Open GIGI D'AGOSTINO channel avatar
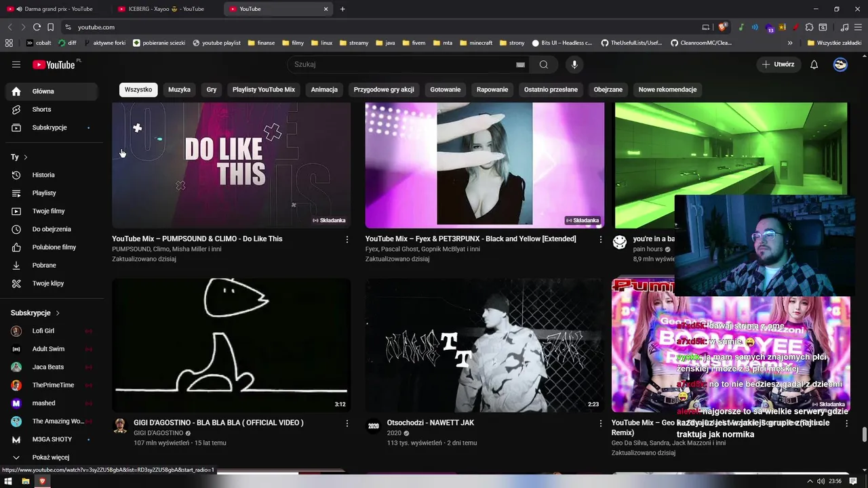 (x=120, y=426)
